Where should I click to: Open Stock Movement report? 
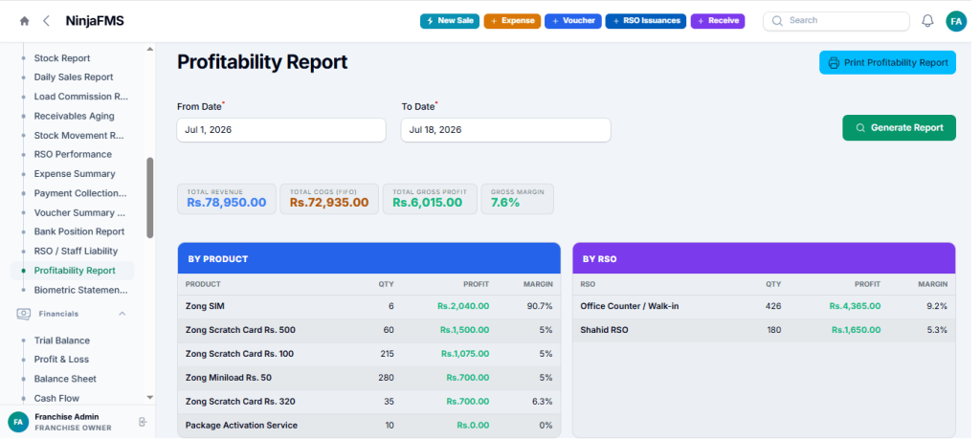pos(79,135)
